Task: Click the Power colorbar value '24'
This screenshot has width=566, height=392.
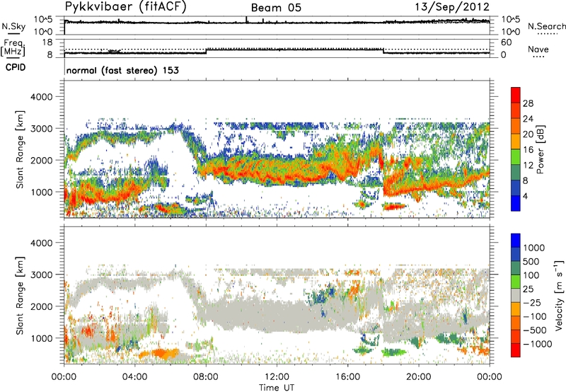Action: [528, 119]
